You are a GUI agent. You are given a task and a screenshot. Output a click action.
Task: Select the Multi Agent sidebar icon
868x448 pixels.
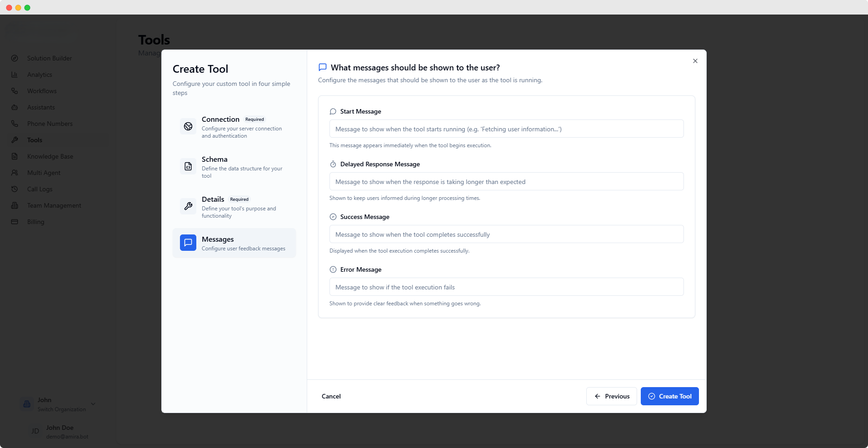[15, 172]
